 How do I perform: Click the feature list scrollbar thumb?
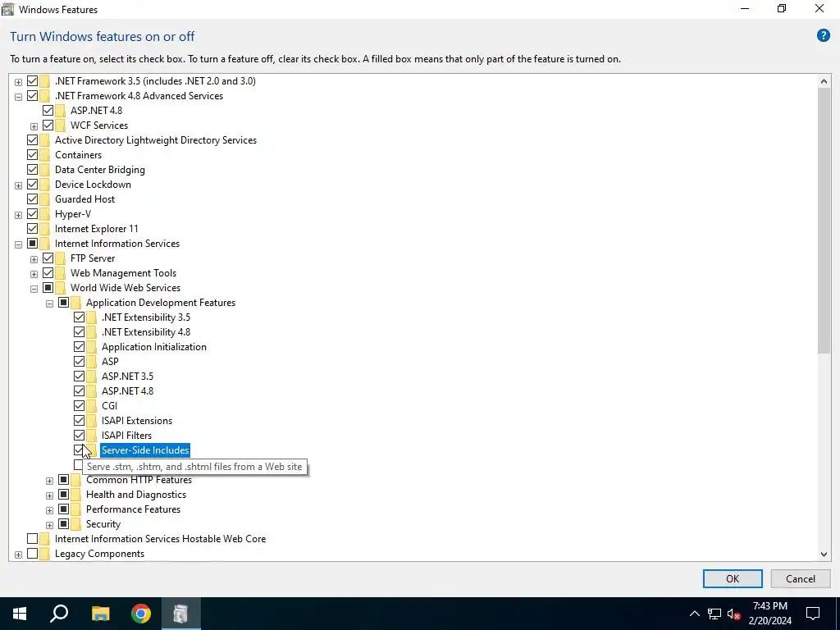point(824,221)
